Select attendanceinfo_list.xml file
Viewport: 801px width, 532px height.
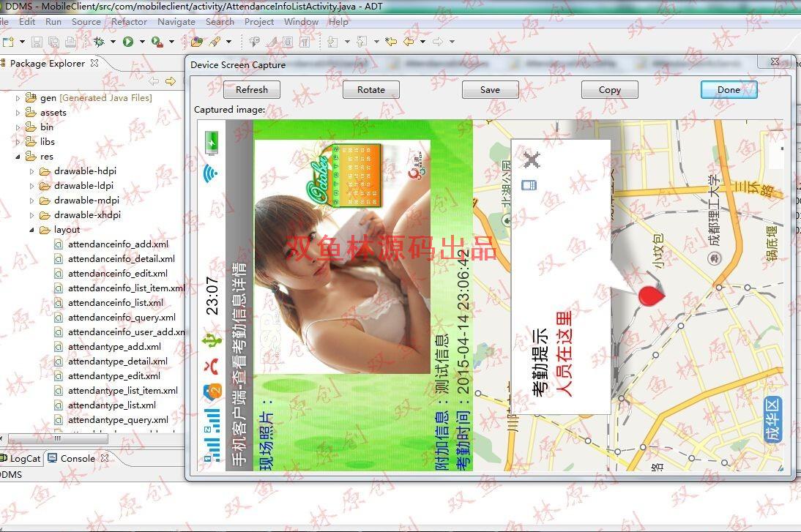pos(116,303)
